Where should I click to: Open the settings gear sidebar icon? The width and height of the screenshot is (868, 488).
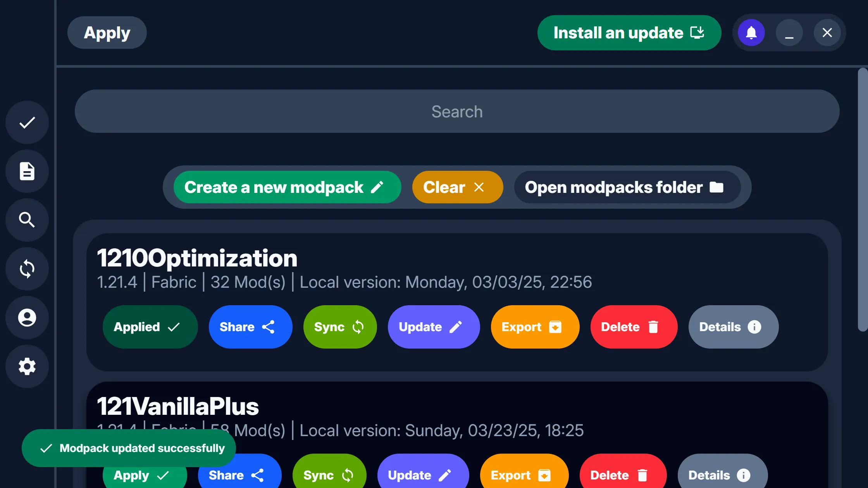(27, 366)
